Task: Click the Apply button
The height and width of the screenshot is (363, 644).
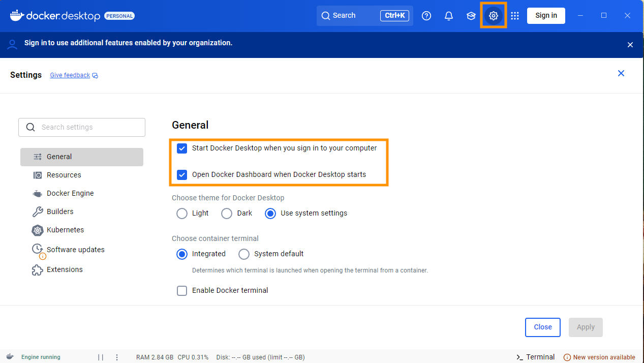Action: click(x=586, y=327)
